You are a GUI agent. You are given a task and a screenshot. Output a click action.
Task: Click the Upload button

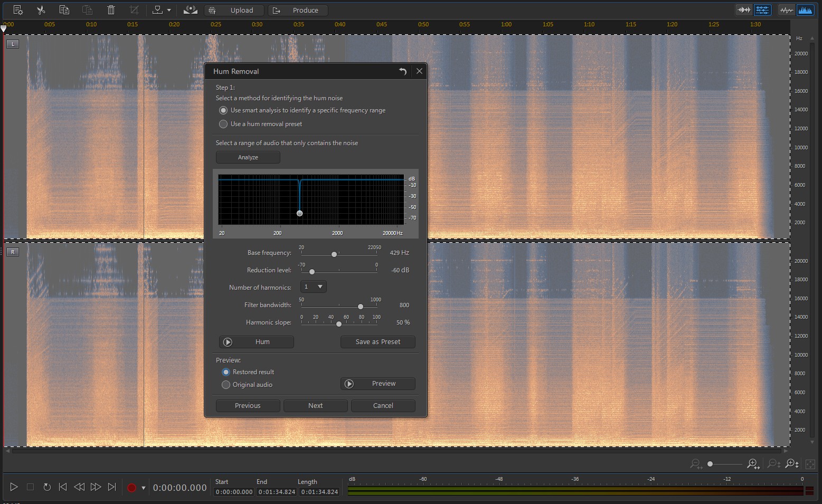[x=234, y=10]
